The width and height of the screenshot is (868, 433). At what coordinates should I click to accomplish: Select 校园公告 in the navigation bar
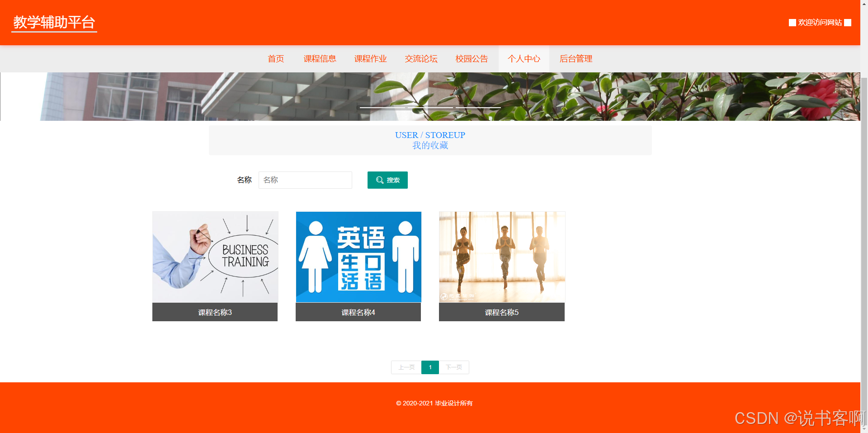tap(472, 59)
